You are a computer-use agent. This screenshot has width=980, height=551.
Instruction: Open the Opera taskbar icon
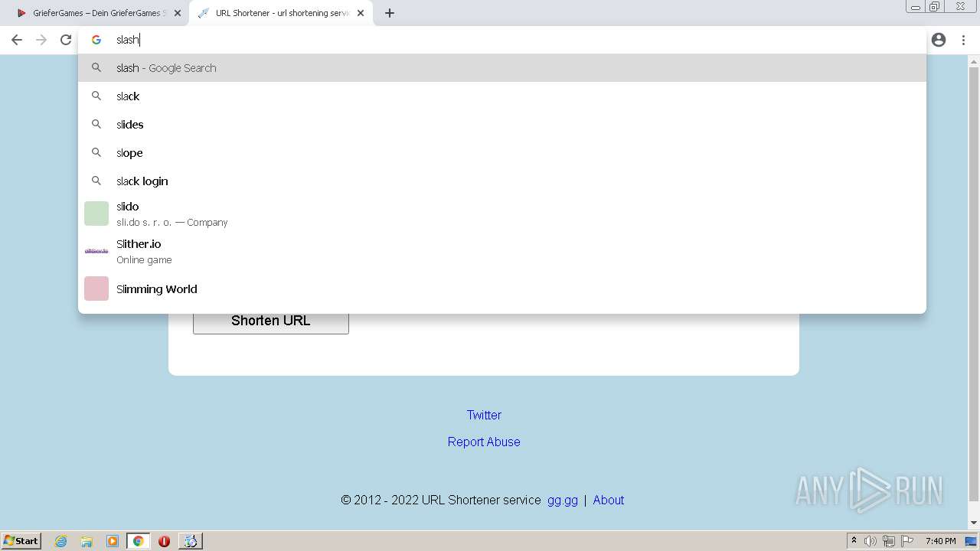(x=164, y=541)
